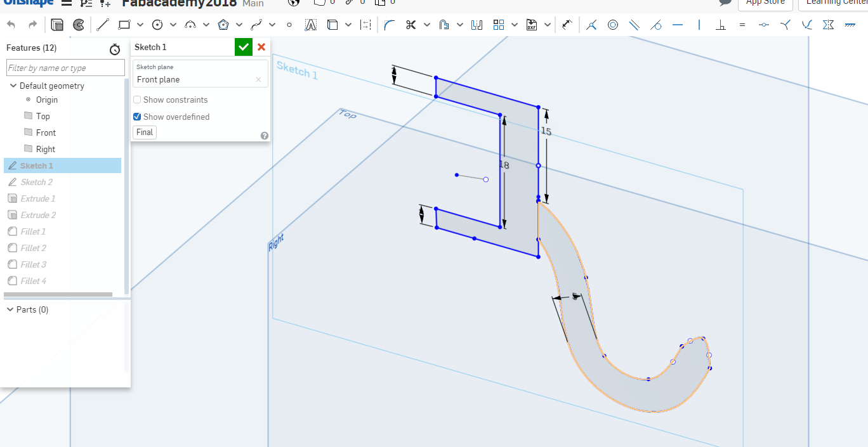Click the Insert DXF icon

(x=532, y=25)
